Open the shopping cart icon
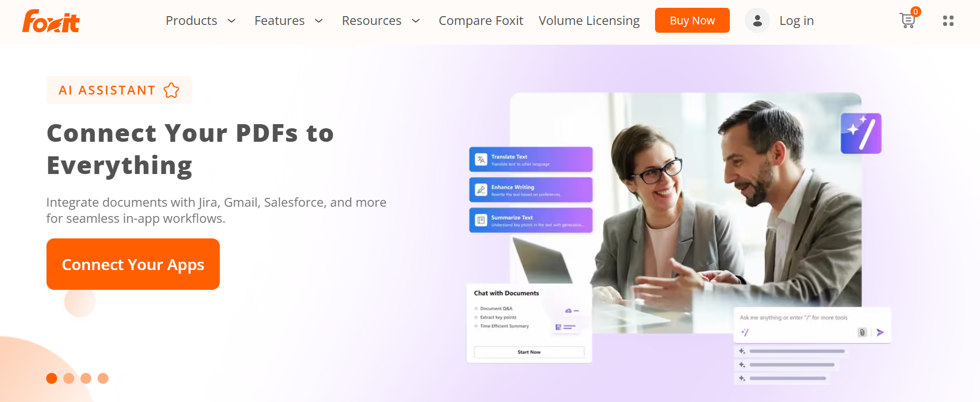 click(x=908, y=20)
